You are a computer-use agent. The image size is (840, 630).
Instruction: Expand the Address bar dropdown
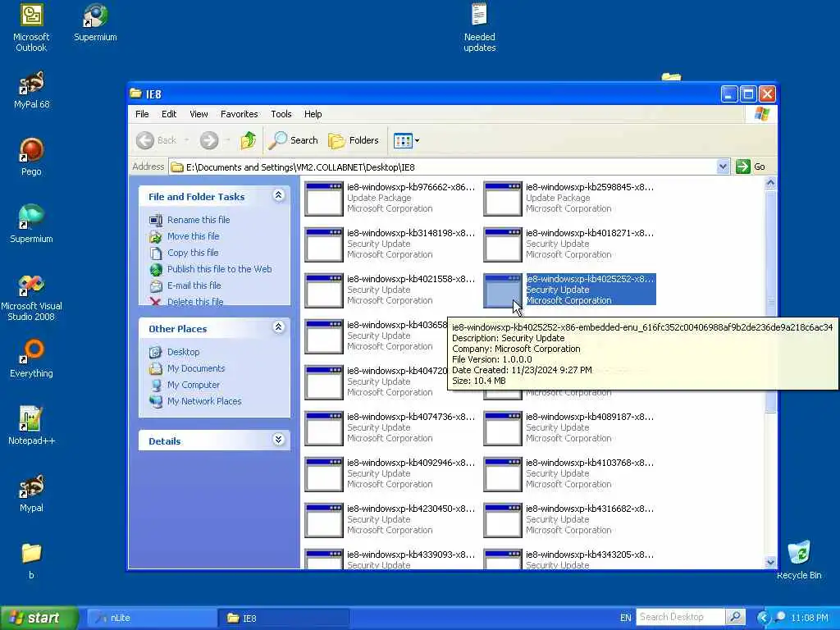pos(723,167)
